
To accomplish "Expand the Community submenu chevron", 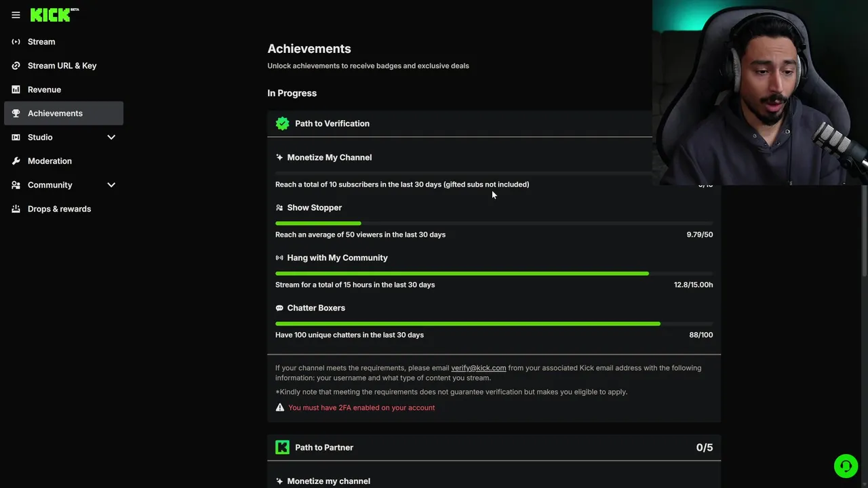I will tap(111, 185).
